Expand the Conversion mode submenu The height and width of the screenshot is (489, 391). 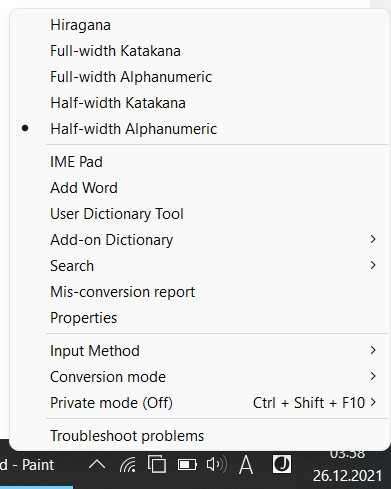pos(199,377)
